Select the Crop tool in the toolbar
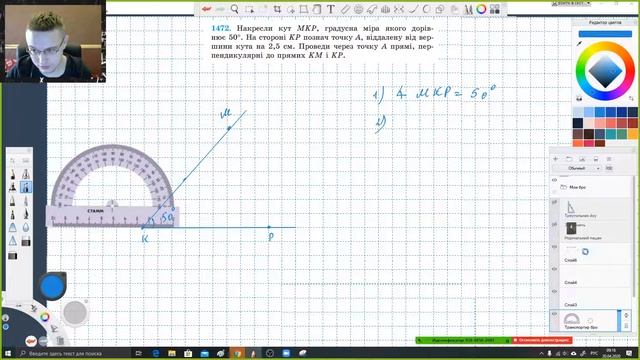 [x=277, y=9]
